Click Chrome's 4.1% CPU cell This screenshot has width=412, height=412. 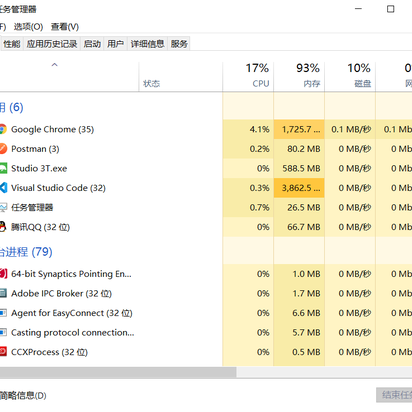248,129
